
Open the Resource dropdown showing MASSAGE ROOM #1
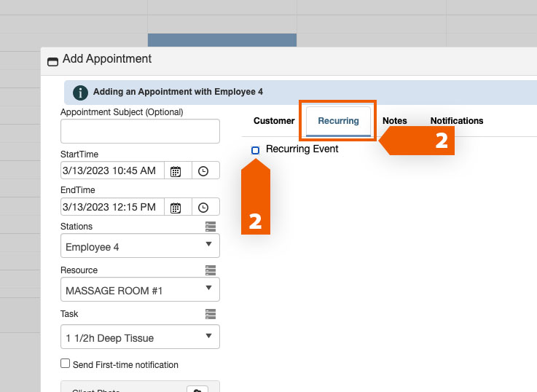pyautogui.click(x=140, y=290)
